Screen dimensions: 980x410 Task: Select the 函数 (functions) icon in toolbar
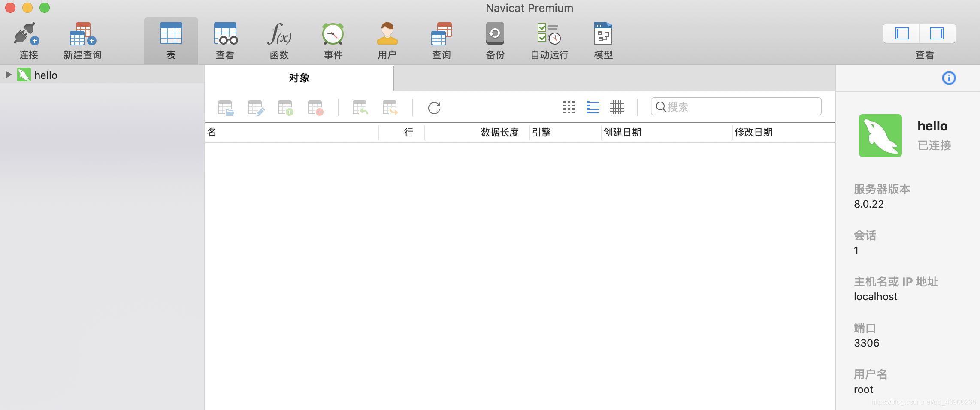tap(279, 40)
